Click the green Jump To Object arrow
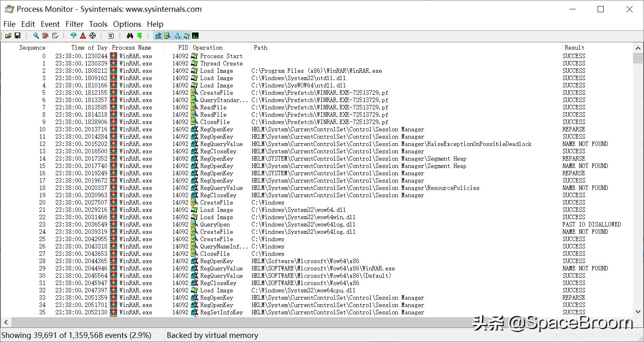This screenshot has height=342, width=644. point(140,36)
